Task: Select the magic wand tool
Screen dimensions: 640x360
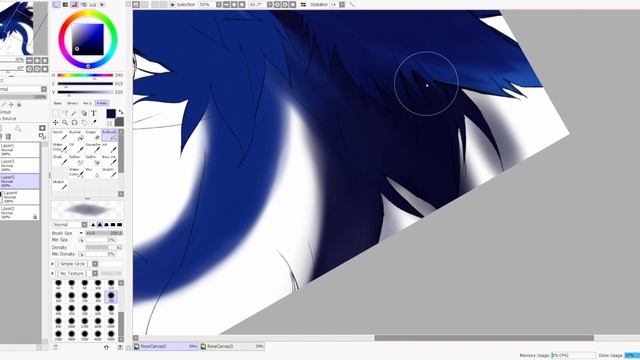Action: [74, 113]
